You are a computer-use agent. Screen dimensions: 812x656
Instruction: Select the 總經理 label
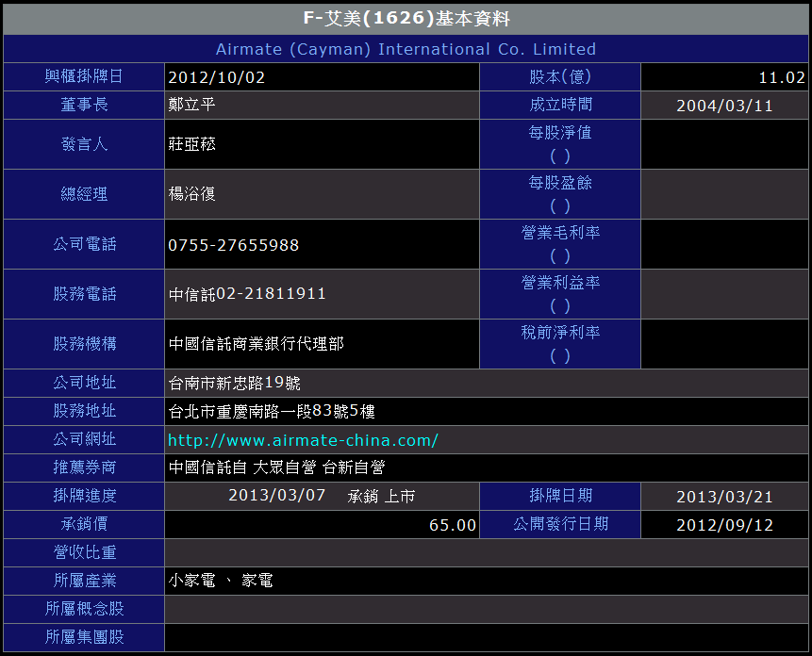tap(84, 194)
